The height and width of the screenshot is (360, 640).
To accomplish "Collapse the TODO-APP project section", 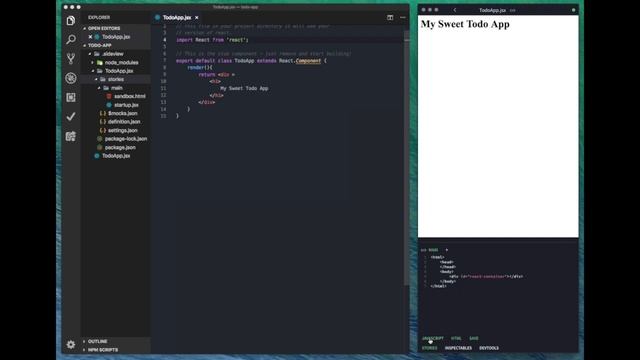I will (x=85, y=45).
